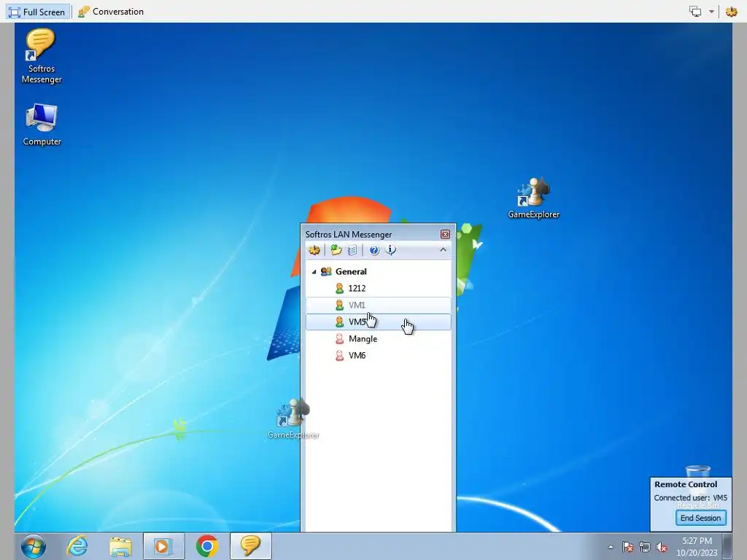Click Action Center flag tray icon
This screenshot has height=560, width=747.
(x=627, y=547)
